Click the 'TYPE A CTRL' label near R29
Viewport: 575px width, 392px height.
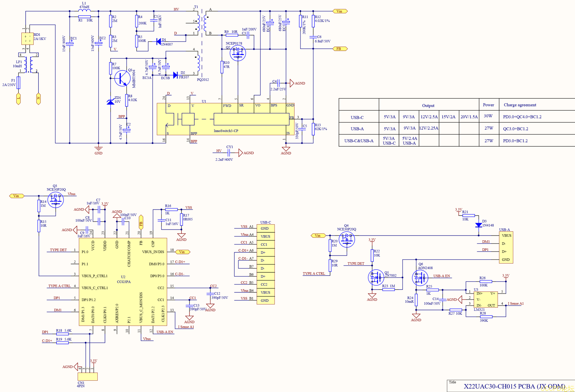314,273
